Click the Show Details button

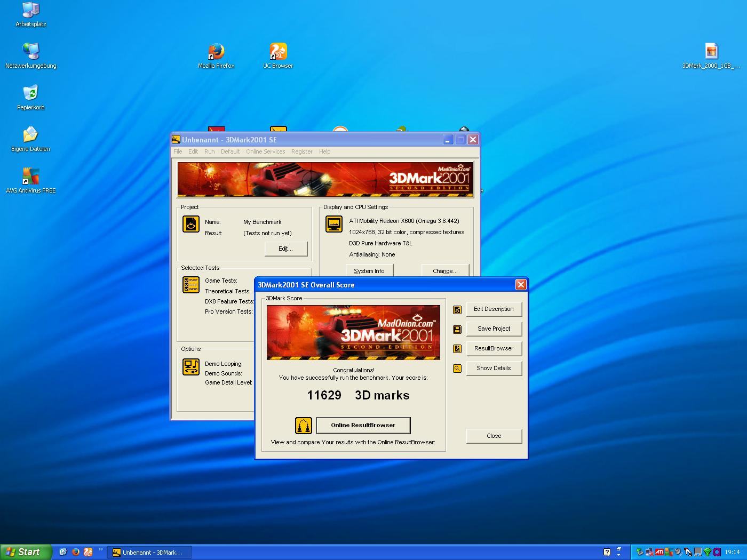(494, 369)
